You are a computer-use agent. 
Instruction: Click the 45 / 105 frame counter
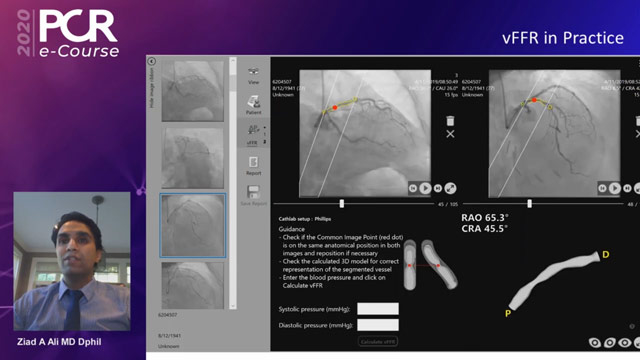click(x=448, y=204)
